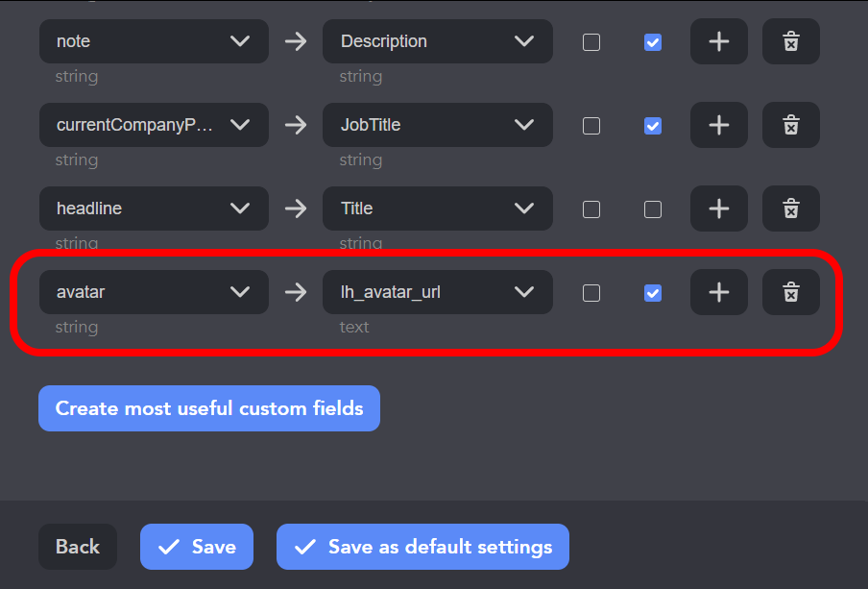Open the lh_avatar_url target field dropdown
The image size is (868, 589).
coord(437,292)
